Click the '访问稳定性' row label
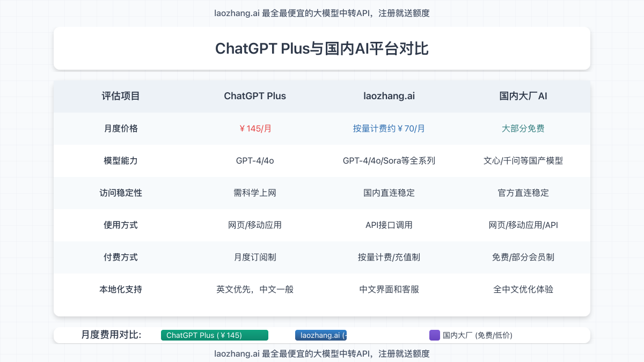644x362 pixels. [121, 193]
